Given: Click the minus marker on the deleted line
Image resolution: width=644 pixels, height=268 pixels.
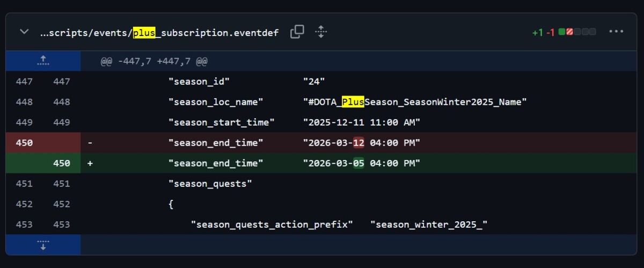Looking at the screenshot, I should (x=90, y=143).
